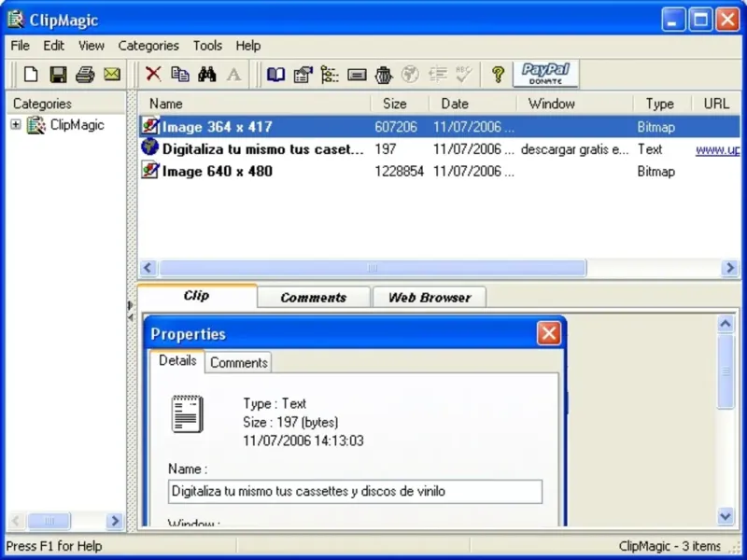Click the Save floppy disk icon
Viewport: 747px width, 560px height.
[58, 75]
